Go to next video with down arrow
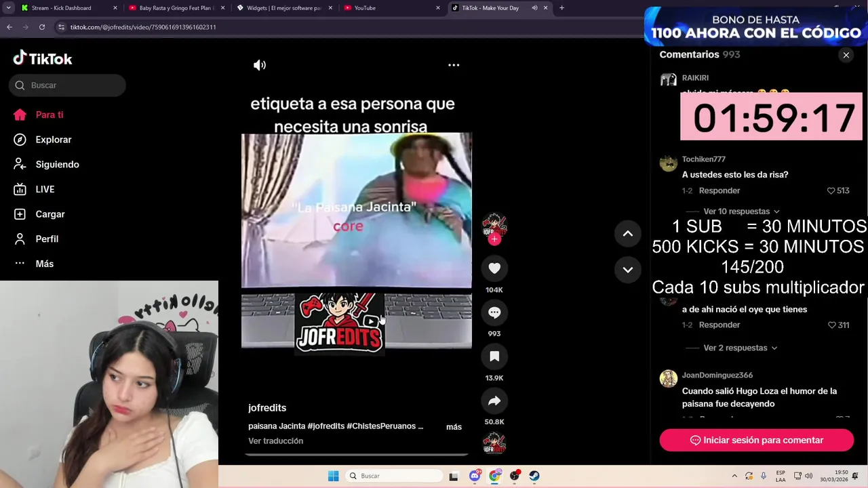This screenshot has height=488, width=868. pyautogui.click(x=628, y=270)
